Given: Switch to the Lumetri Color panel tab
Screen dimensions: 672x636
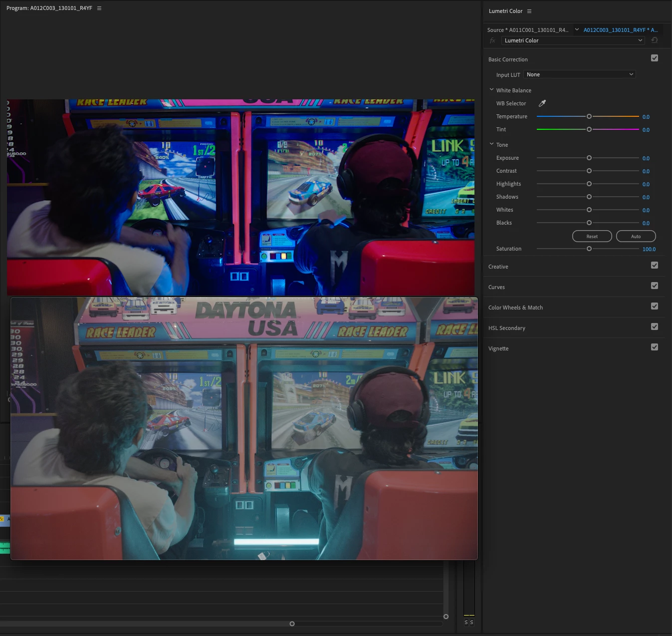Looking at the screenshot, I should [x=505, y=11].
